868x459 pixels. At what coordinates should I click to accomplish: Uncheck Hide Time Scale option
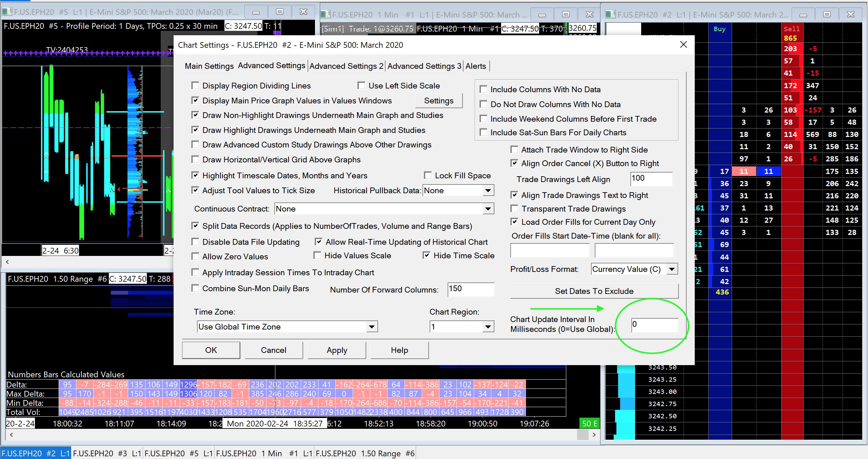[x=427, y=256]
